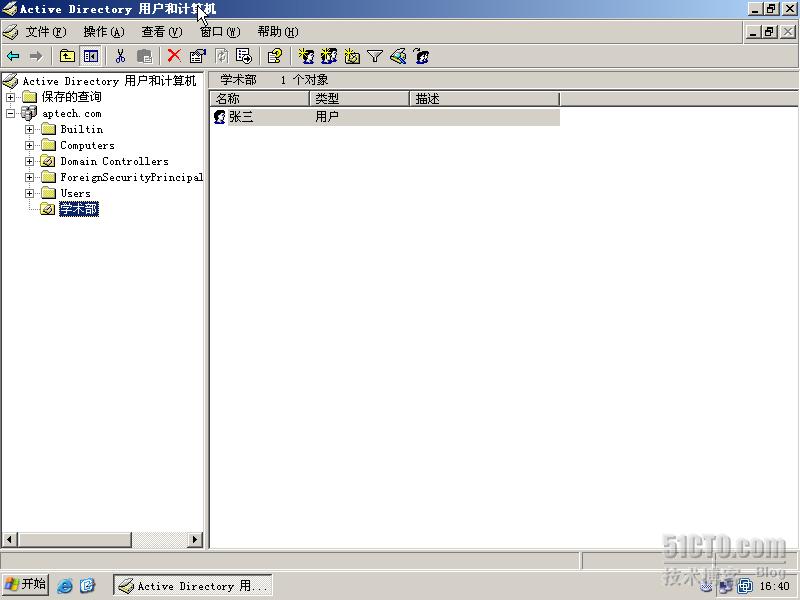Activate Active Directory taskbar button
800x600 pixels.
[193, 586]
